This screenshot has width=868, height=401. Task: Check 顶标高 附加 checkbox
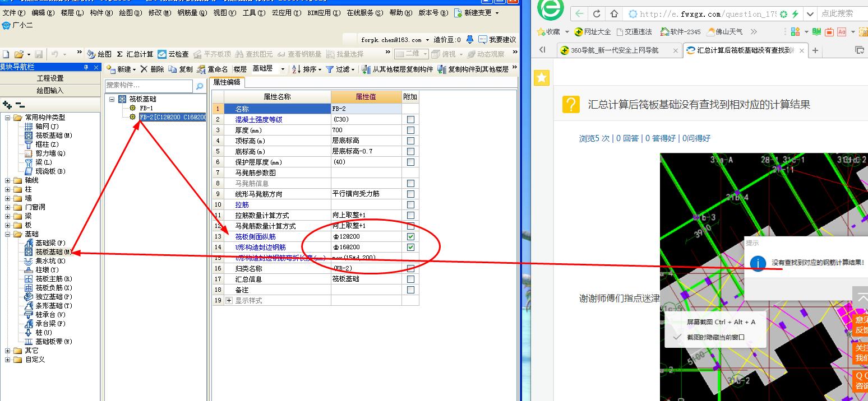pos(410,141)
